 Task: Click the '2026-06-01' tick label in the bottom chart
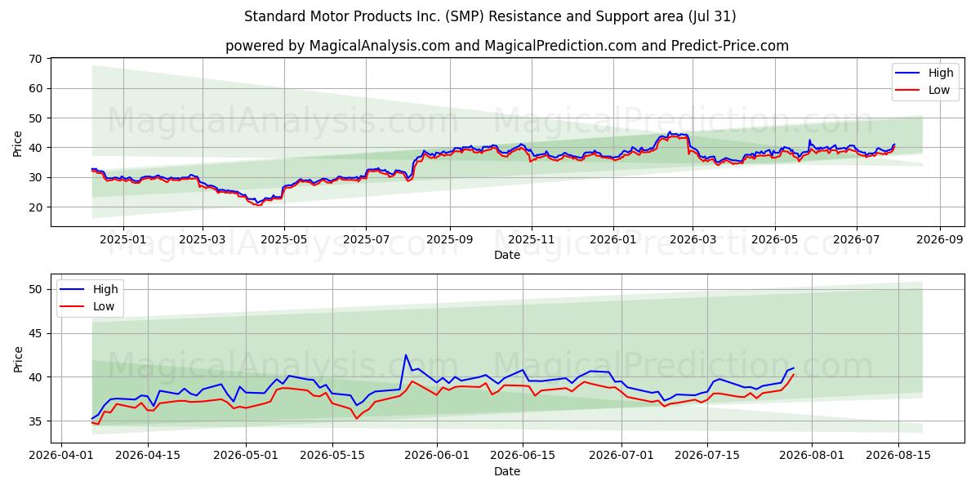[437, 457]
